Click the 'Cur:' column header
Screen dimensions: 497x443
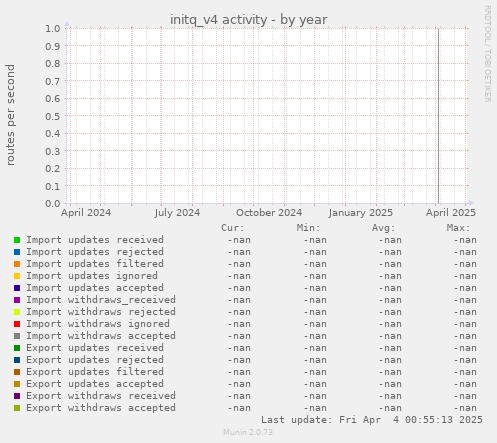[x=233, y=228]
